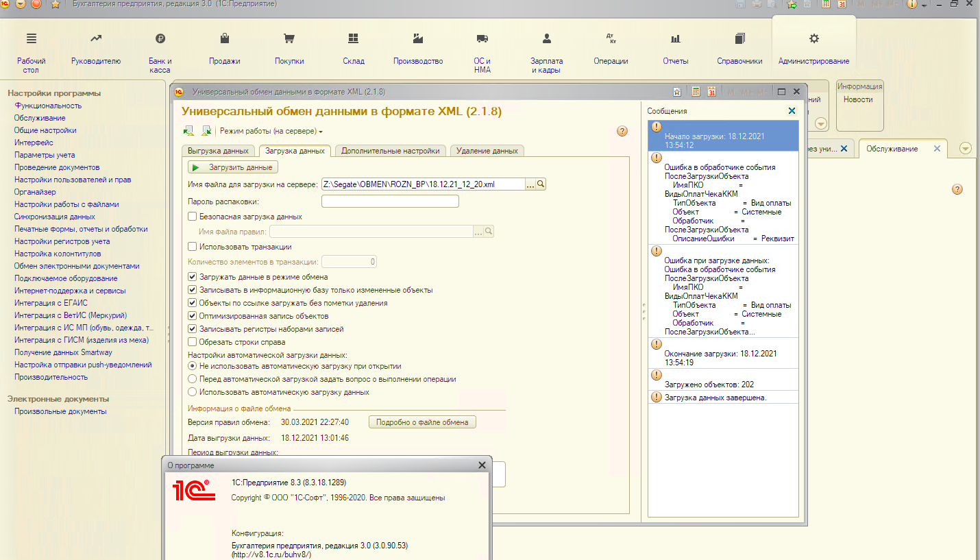The width and height of the screenshot is (980, 560).
Task: Click help question icon on Обслуживание page
Action: pos(958,189)
